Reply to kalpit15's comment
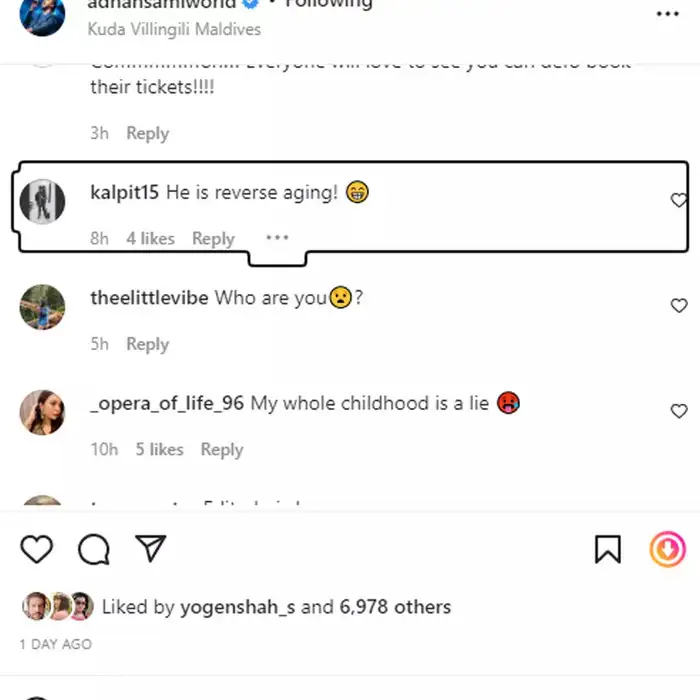 pos(213,239)
